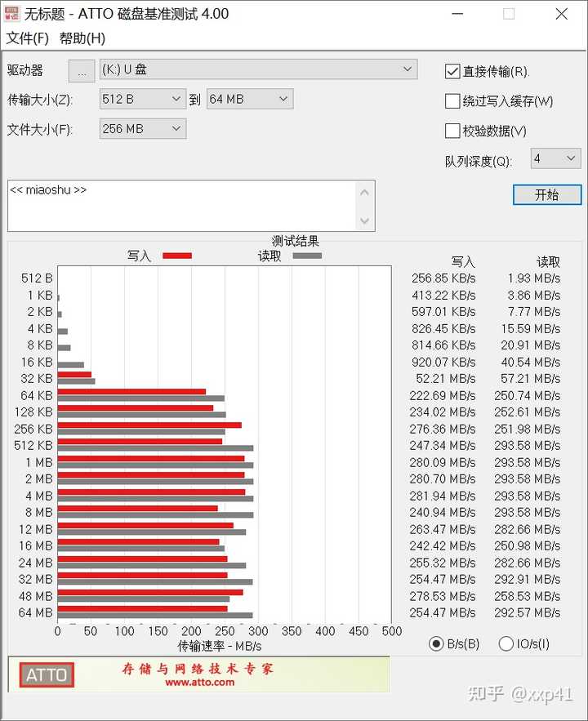Open the queue depth dropdown showing 4

555,158
